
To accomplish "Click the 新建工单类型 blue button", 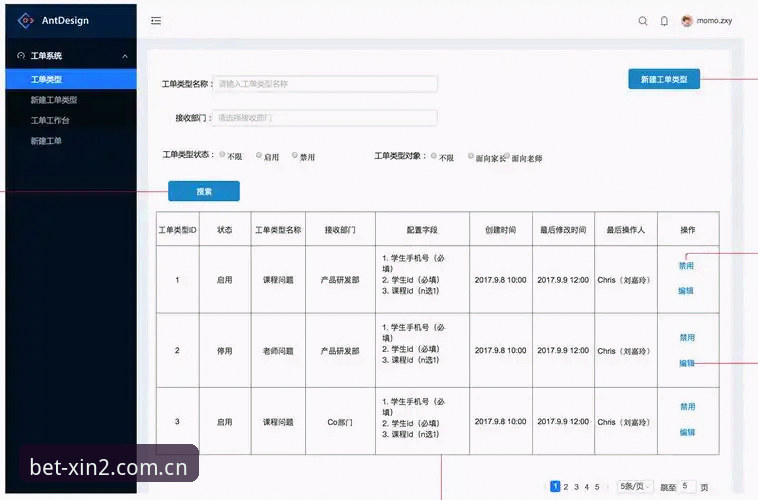I will click(664, 79).
